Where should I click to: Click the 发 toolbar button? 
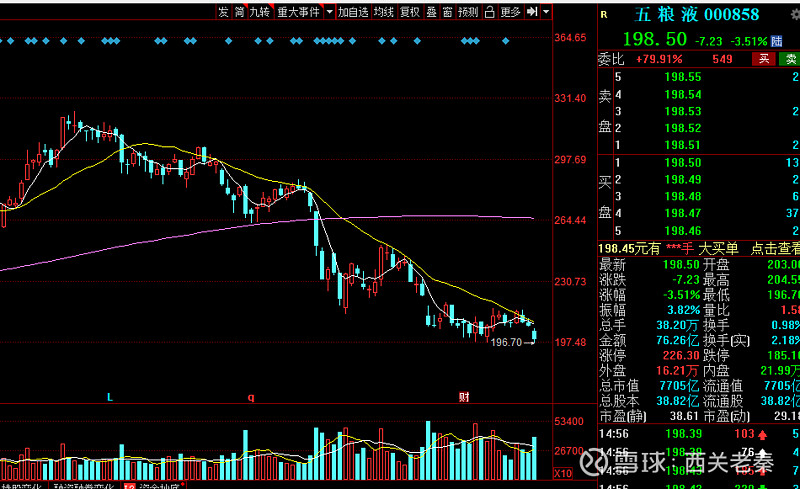(223, 12)
